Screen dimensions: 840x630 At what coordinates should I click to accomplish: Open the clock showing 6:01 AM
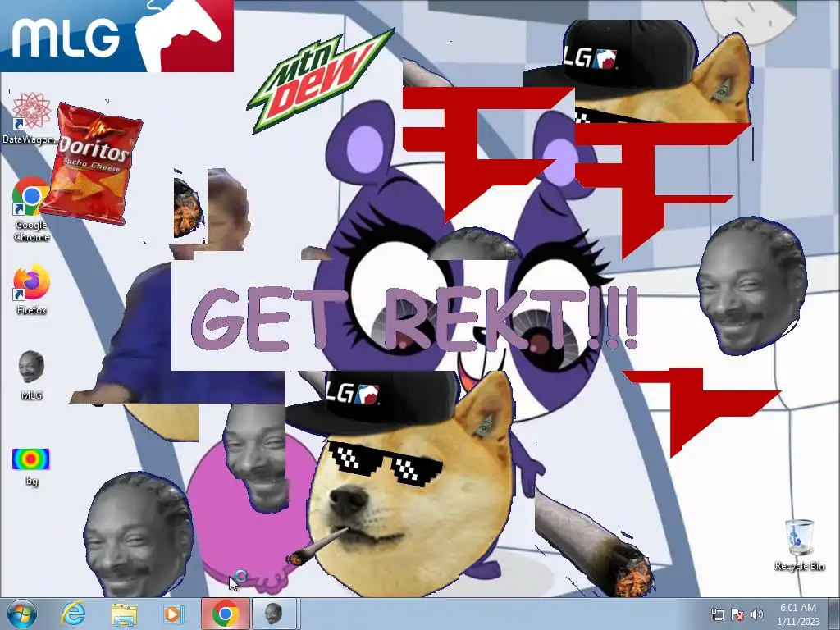[798, 614]
